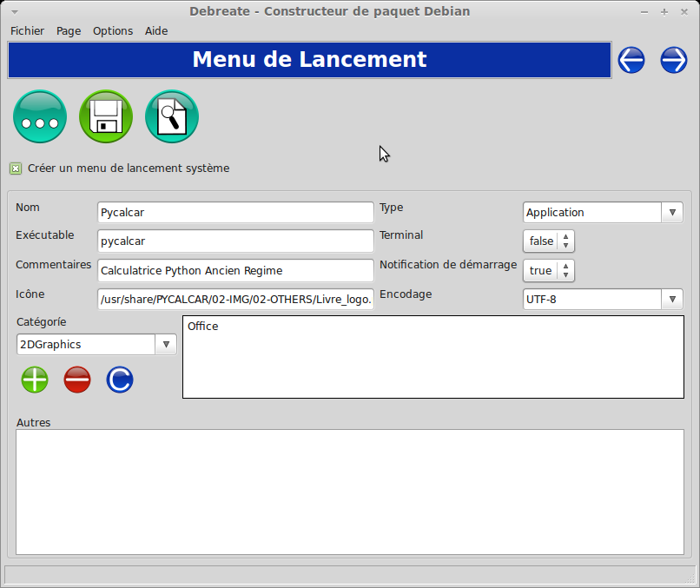Select the Office entry in category list
Image resolution: width=700 pixels, height=588 pixels.
pyautogui.click(x=203, y=327)
